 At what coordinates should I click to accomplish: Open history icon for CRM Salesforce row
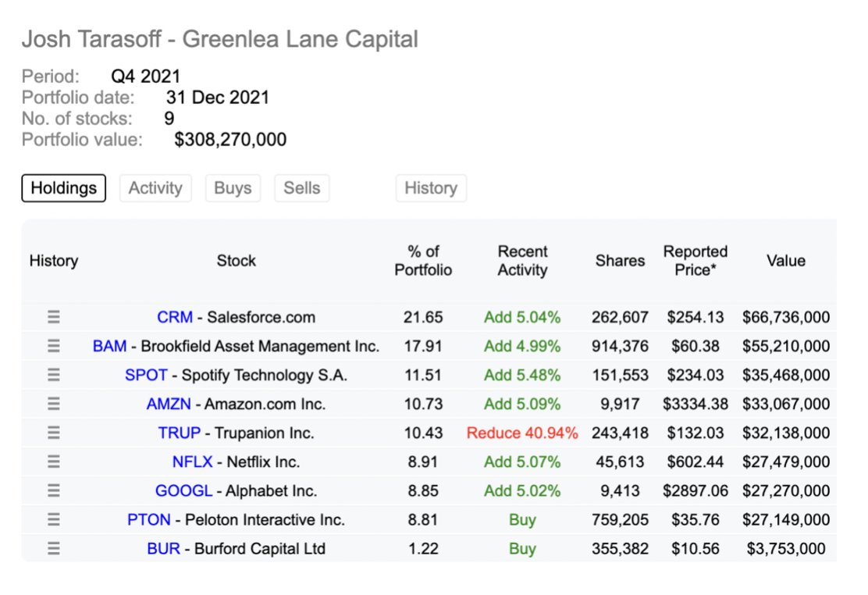tap(54, 317)
